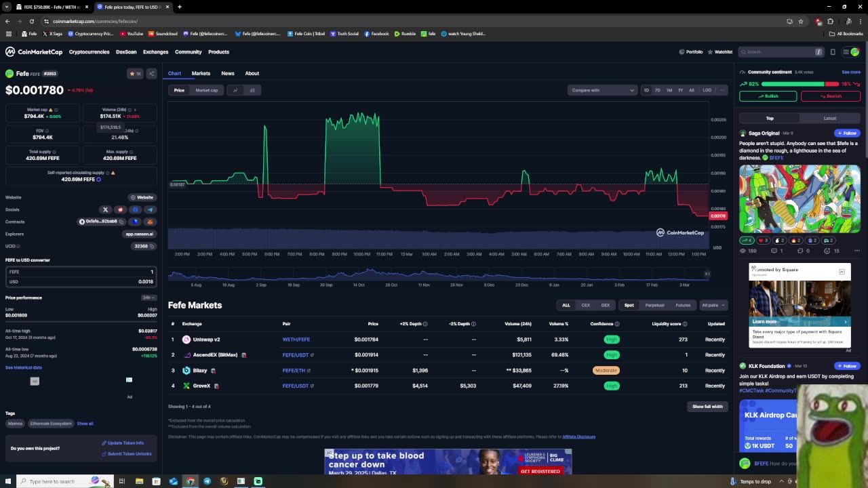Follow Saga Original

(847, 133)
